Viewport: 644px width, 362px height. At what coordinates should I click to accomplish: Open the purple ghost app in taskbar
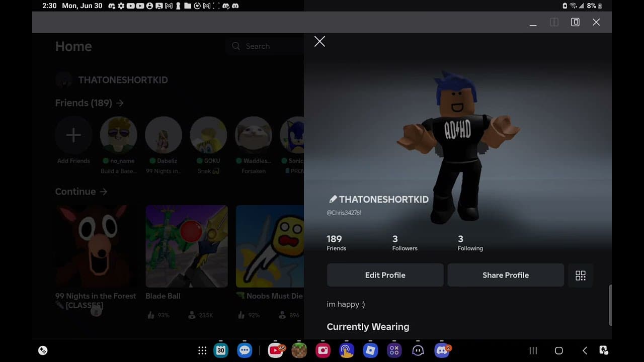(418, 350)
